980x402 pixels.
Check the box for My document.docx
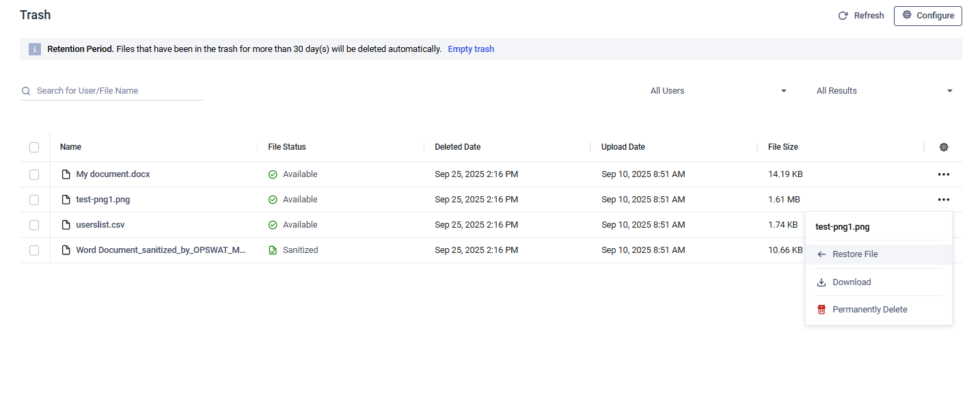(34, 174)
